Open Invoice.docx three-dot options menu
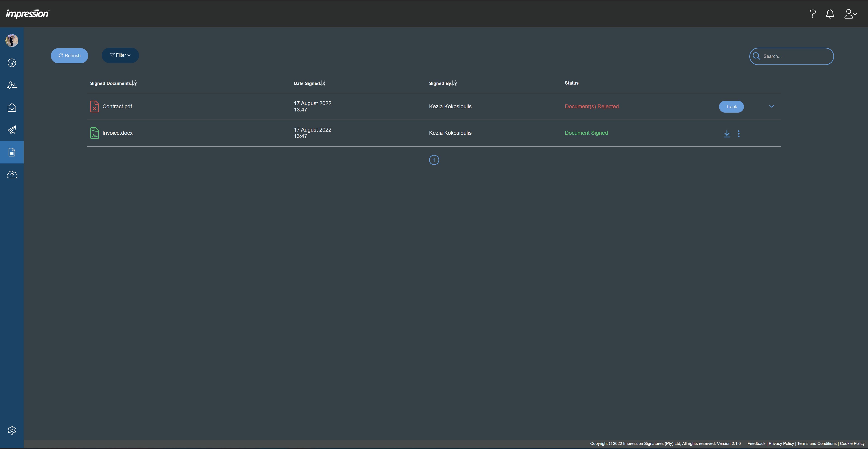The width and height of the screenshot is (868, 449). coord(739,133)
